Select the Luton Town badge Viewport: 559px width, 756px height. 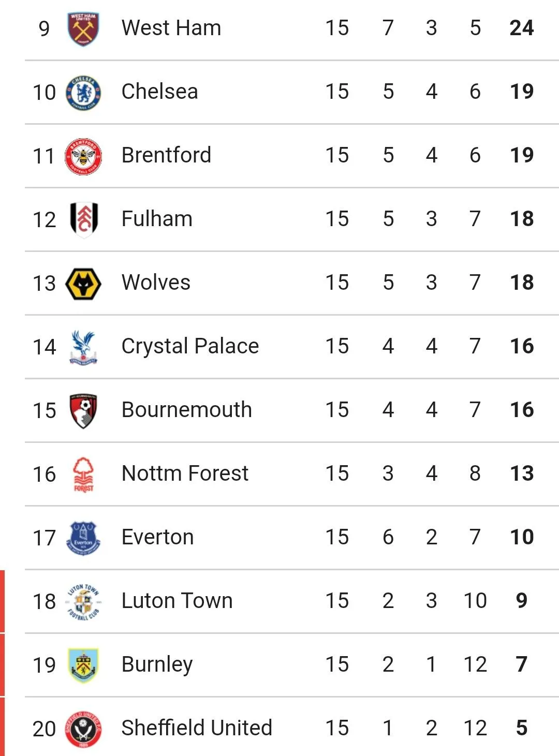[x=83, y=602]
